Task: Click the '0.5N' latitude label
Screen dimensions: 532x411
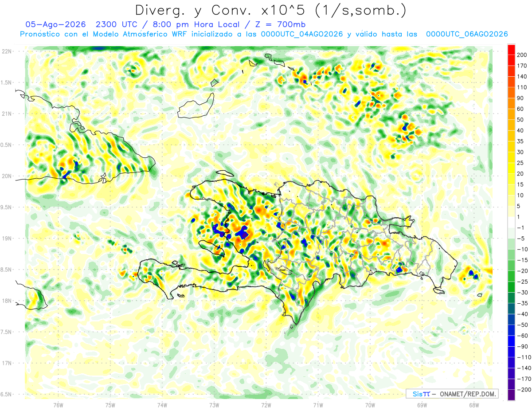Action: click(6, 145)
